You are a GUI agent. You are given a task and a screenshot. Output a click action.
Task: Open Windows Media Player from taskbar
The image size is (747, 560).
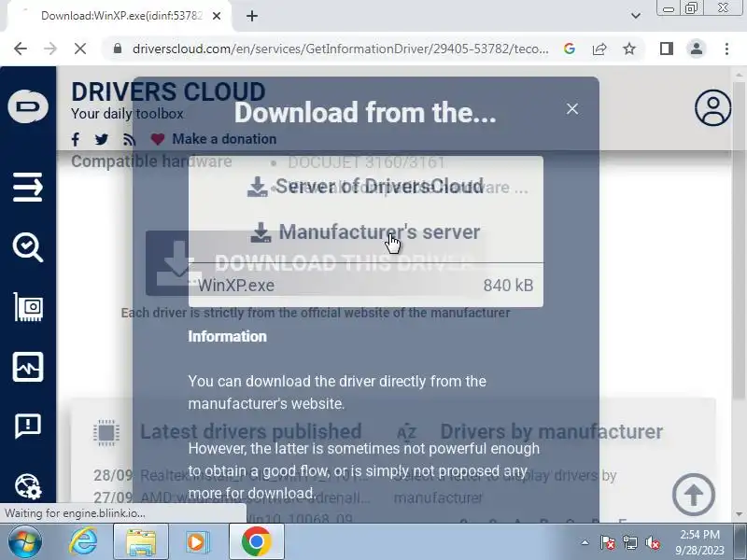tap(197, 542)
